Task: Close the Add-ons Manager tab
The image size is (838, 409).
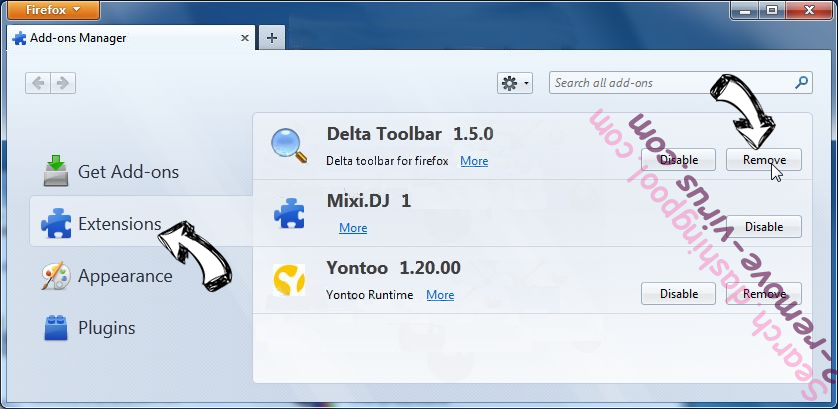Action: coord(245,38)
